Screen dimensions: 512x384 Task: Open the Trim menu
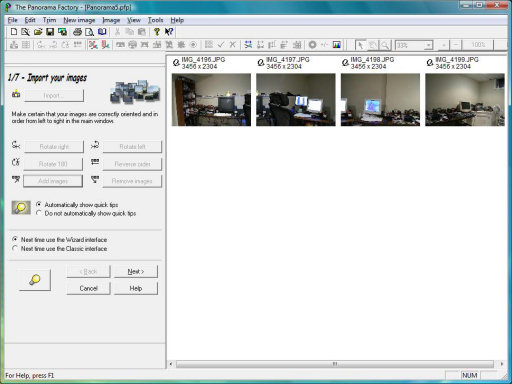click(49, 20)
